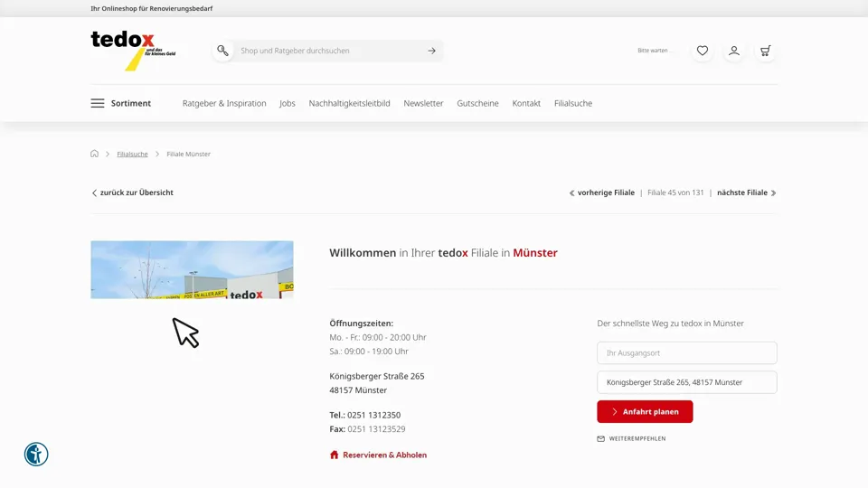Click the tedox logo

pos(134,51)
